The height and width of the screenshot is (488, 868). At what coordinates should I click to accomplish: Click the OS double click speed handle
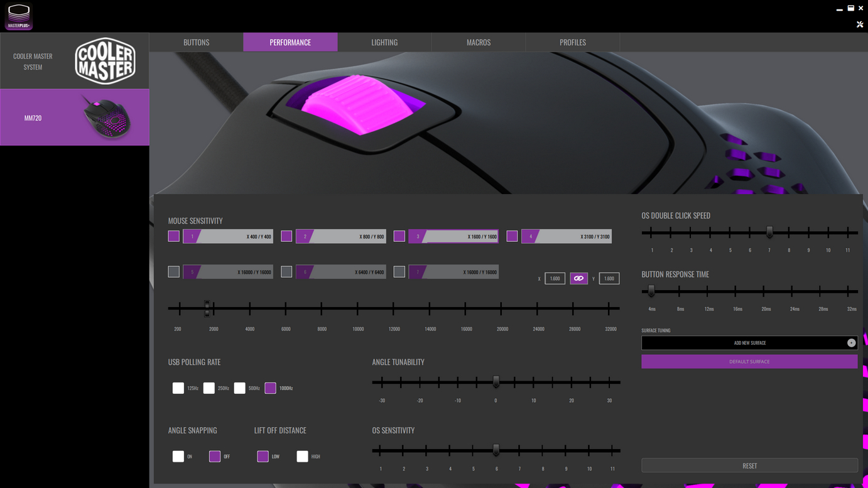point(769,232)
